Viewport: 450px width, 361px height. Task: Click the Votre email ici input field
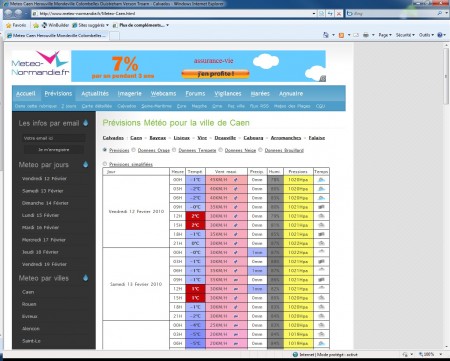(54, 138)
